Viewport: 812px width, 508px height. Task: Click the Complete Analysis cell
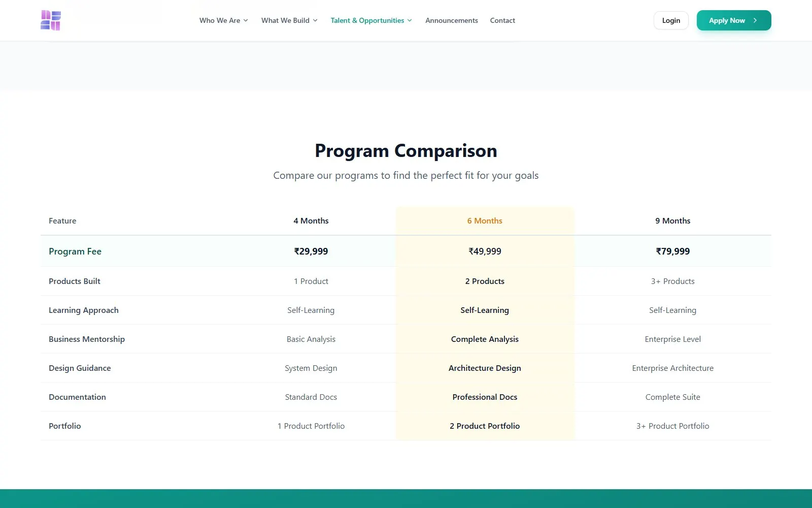pyautogui.click(x=485, y=339)
